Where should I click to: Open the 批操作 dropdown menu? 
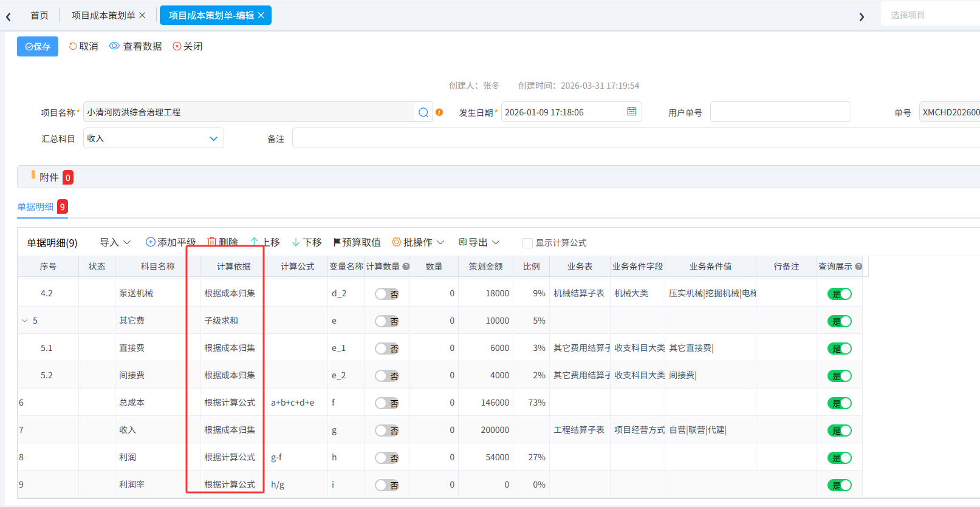[x=418, y=242]
